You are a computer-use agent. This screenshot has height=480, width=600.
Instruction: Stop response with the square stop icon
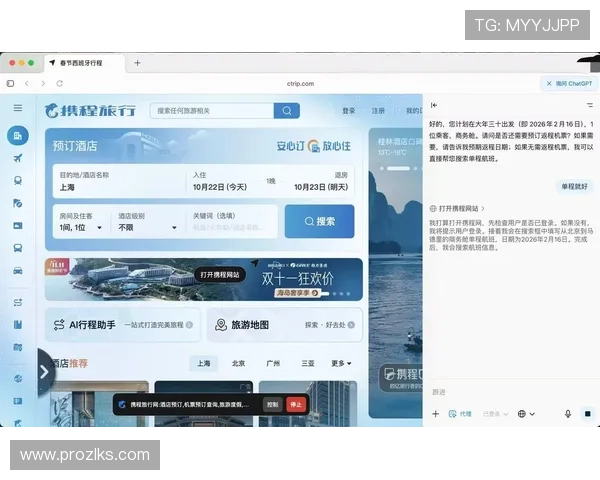pyautogui.click(x=588, y=414)
